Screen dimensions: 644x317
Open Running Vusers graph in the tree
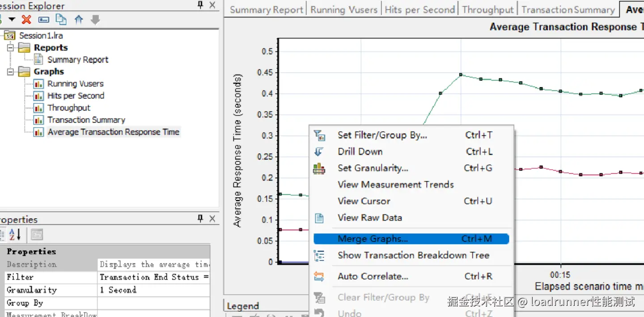(x=76, y=84)
